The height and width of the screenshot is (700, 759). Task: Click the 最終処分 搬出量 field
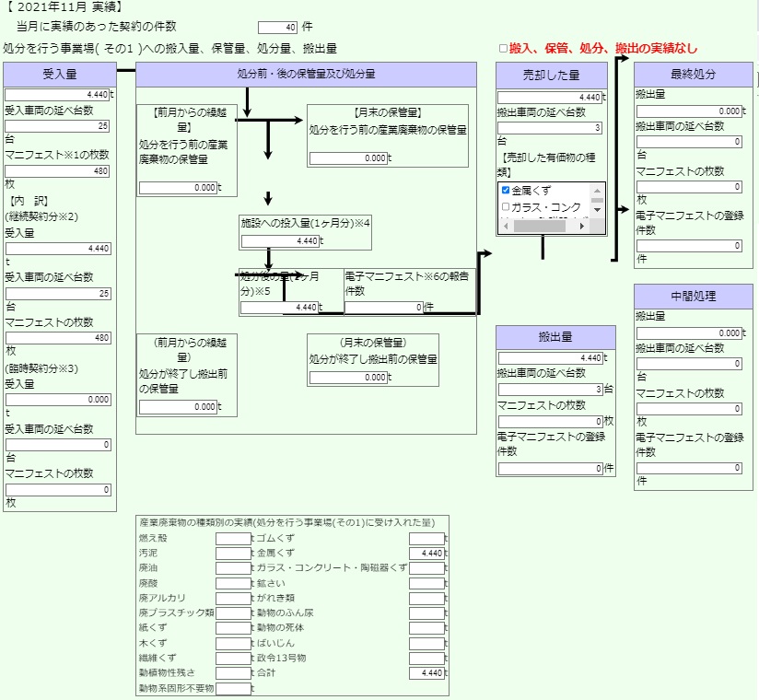pyautogui.click(x=689, y=111)
